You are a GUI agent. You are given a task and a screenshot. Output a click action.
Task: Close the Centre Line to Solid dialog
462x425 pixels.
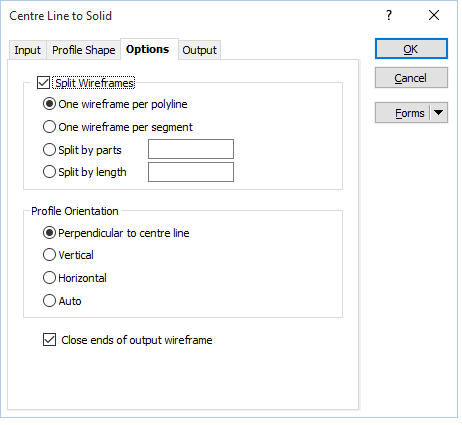[434, 15]
